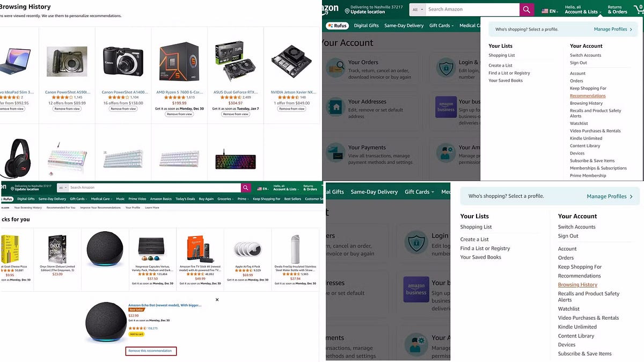Click Remove this recommendation link
The image size is (644, 362).
click(151, 351)
